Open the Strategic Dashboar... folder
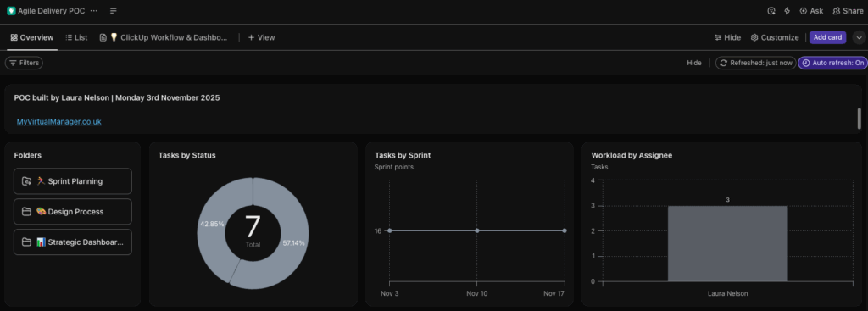The height and width of the screenshot is (311, 868). [73, 242]
